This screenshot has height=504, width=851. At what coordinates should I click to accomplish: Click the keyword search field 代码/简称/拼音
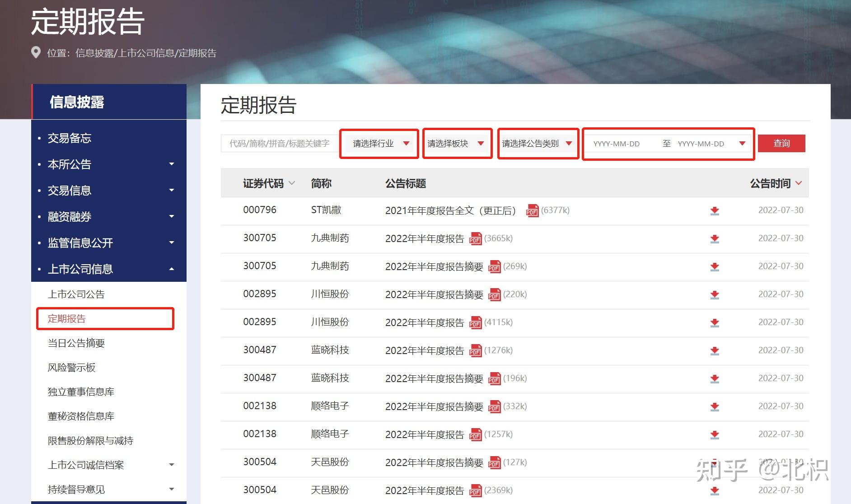pyautogui.click(x=280, y=144)
